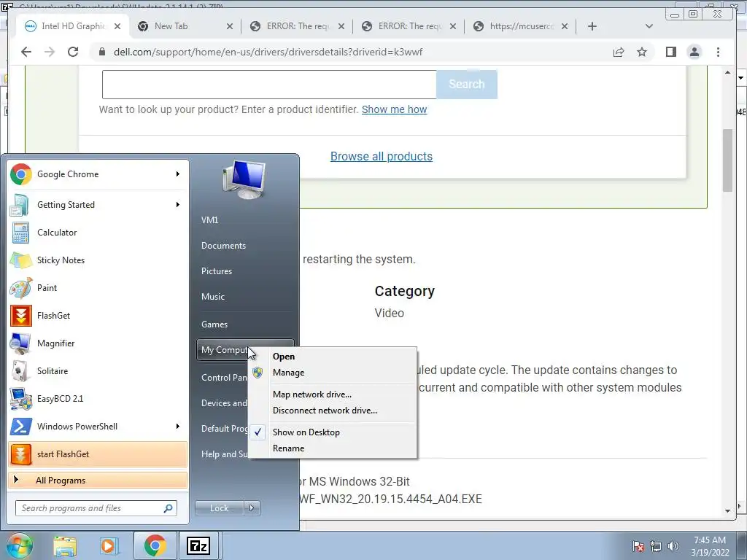Screen dimensions: 747x560
Task: Expand All Programs list
Action: pos(98,480)
